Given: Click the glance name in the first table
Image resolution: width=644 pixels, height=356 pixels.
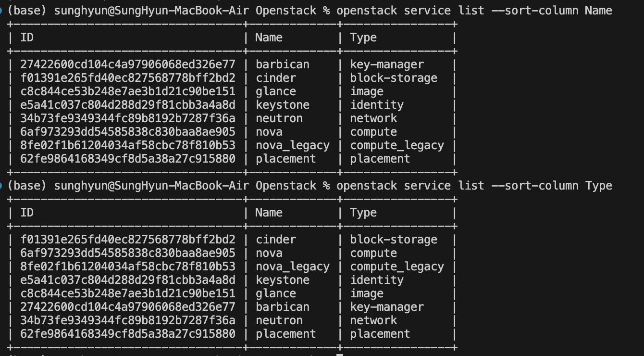Looking at the screenshot, I should coord(275,91).
